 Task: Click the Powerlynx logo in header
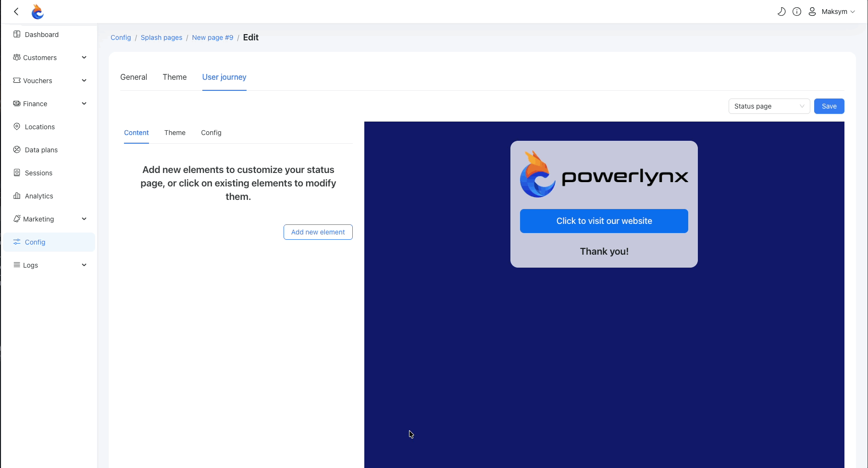[37, 12]
